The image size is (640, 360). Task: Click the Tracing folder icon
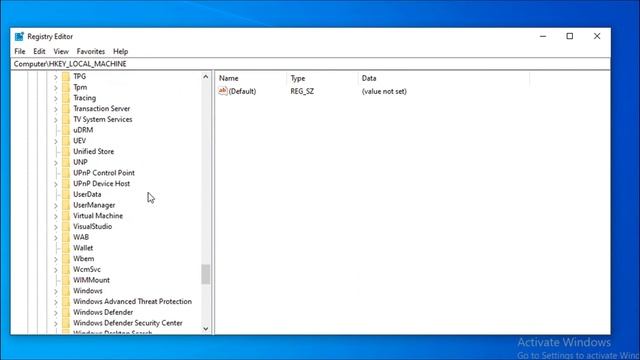point(66,98)
